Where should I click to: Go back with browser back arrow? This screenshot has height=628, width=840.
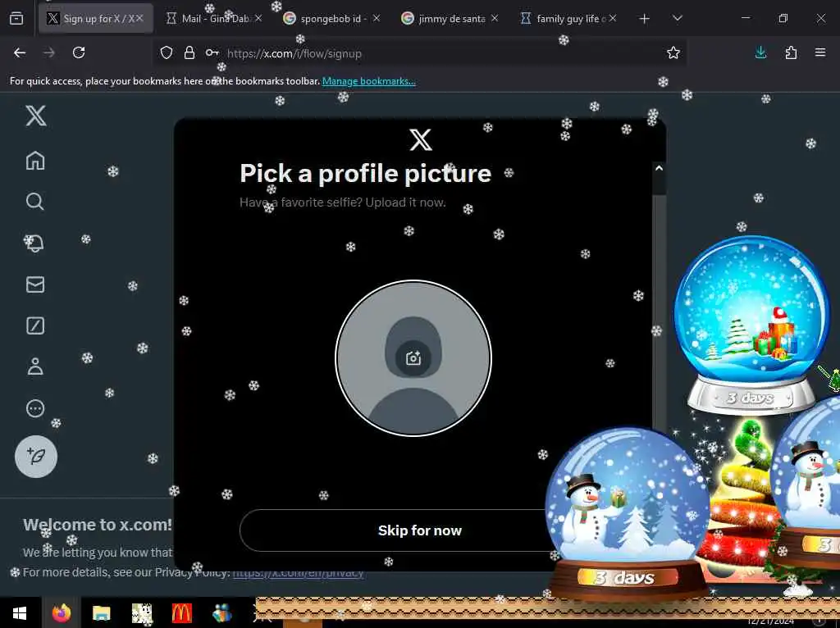20,52
